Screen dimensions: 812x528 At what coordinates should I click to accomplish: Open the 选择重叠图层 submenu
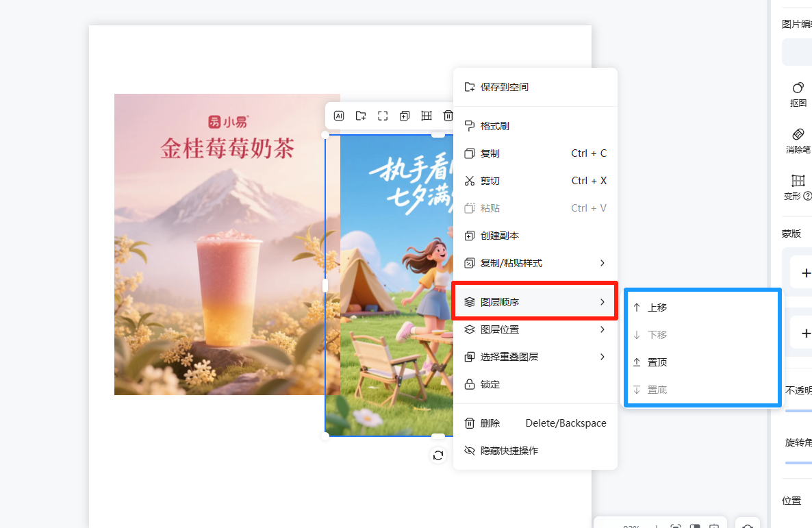click(x=503, y=357)
